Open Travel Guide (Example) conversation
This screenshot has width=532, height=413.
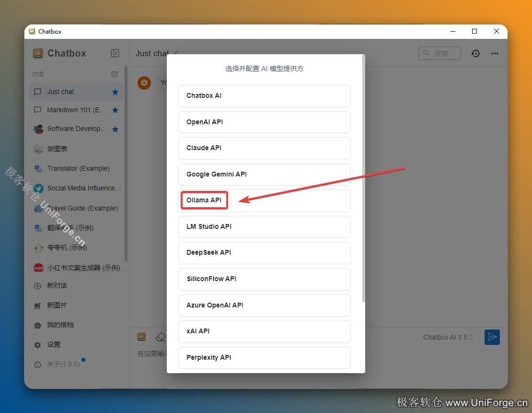point(76,208)
